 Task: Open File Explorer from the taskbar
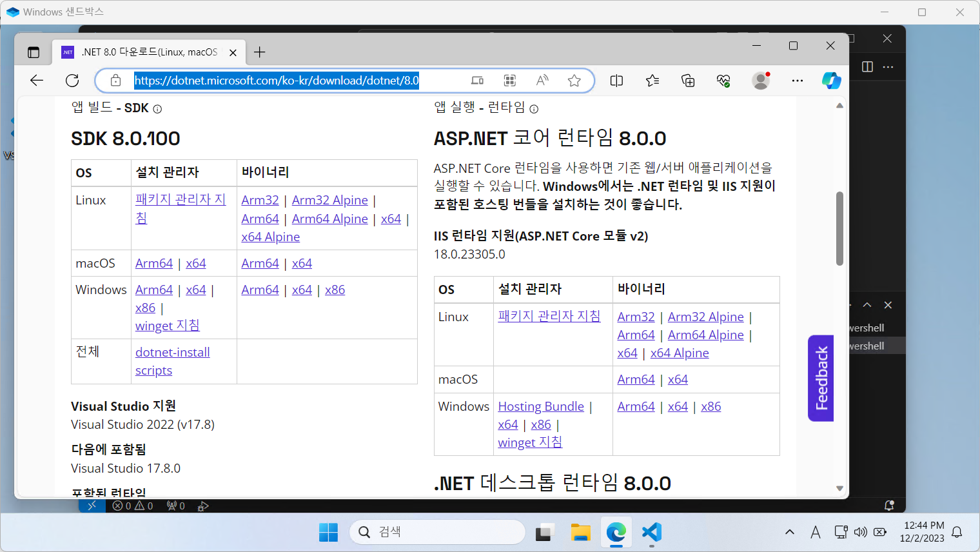click(x=581, y=533)
